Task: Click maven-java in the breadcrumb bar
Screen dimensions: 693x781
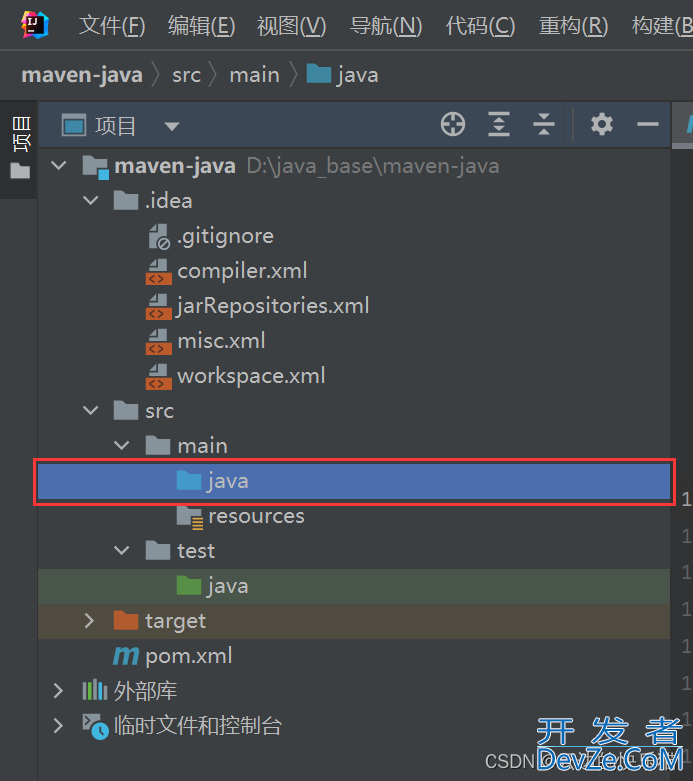Action: click(82, 75)
